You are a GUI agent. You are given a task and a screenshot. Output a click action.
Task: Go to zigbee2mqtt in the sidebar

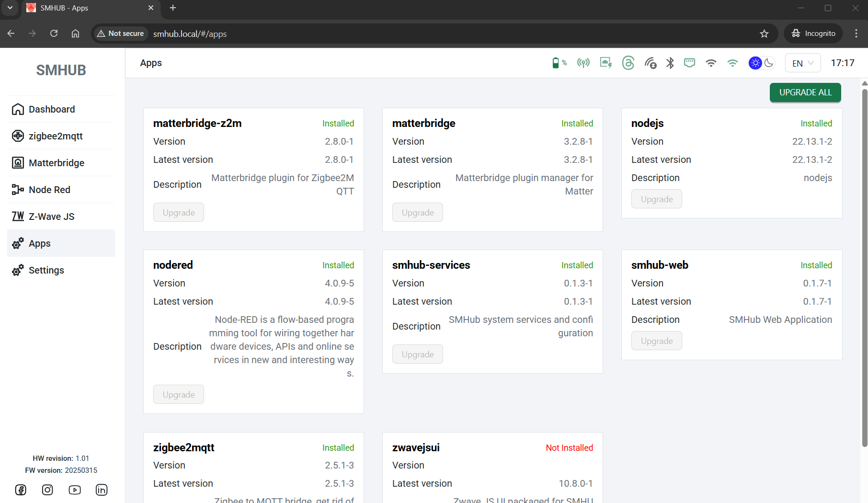(56, 136)
